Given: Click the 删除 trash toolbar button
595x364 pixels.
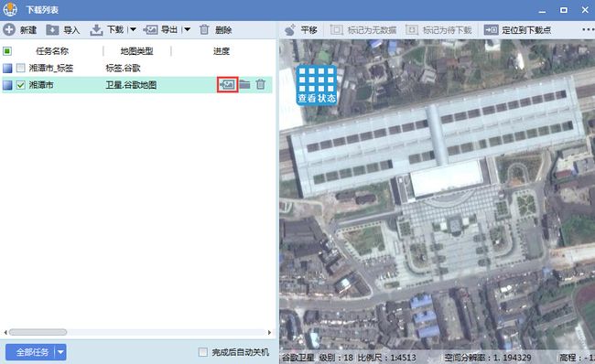Looking at the screenshot, I should [215, 29].
